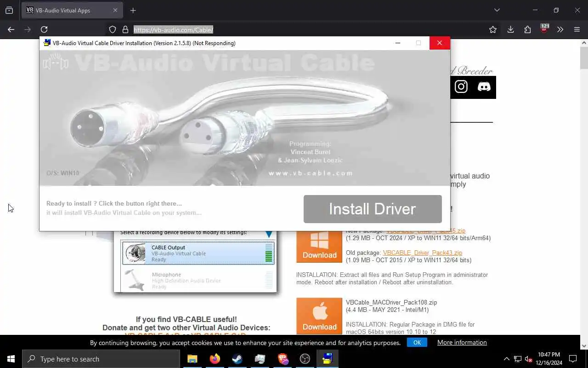Viewport: 588px width, 368px height.
Task: Select the VB-Cable installer taskbar icon
Action: [x=328, y=359]
